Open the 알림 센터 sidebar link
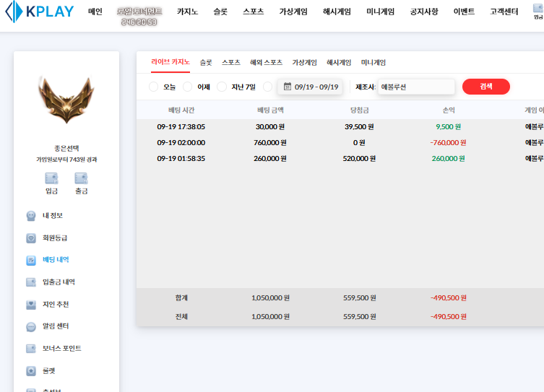 click(56, 326)
